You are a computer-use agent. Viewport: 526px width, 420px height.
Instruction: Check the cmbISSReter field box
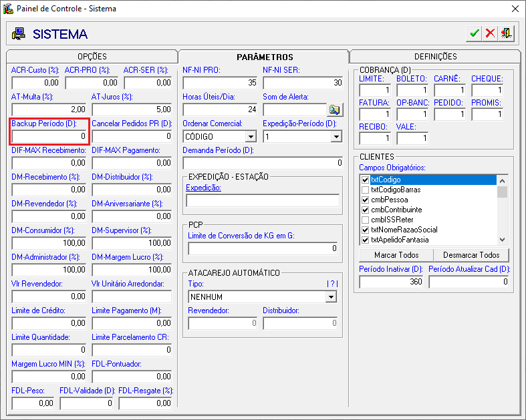(x=365, y=220)
